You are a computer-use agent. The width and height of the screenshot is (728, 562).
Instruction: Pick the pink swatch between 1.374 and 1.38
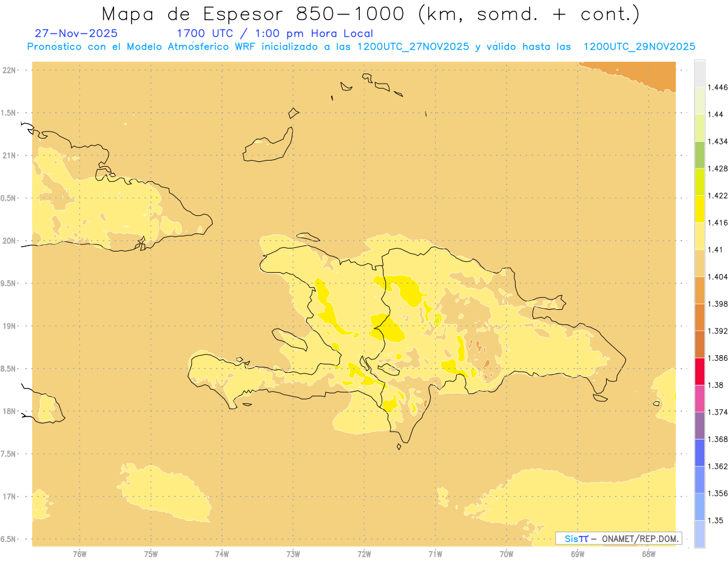pos(699,398)
